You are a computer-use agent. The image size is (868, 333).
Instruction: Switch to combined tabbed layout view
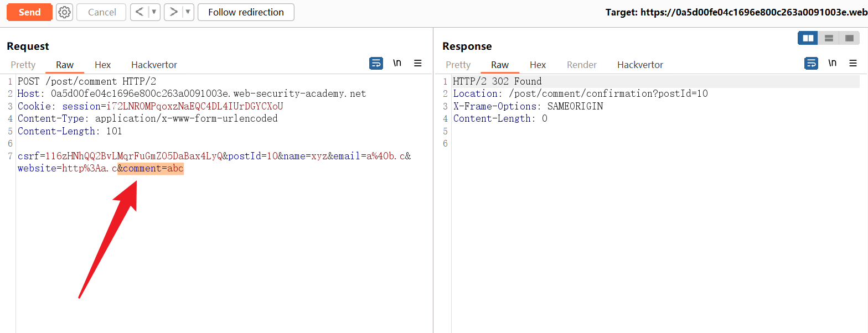(x=849, y=38)
